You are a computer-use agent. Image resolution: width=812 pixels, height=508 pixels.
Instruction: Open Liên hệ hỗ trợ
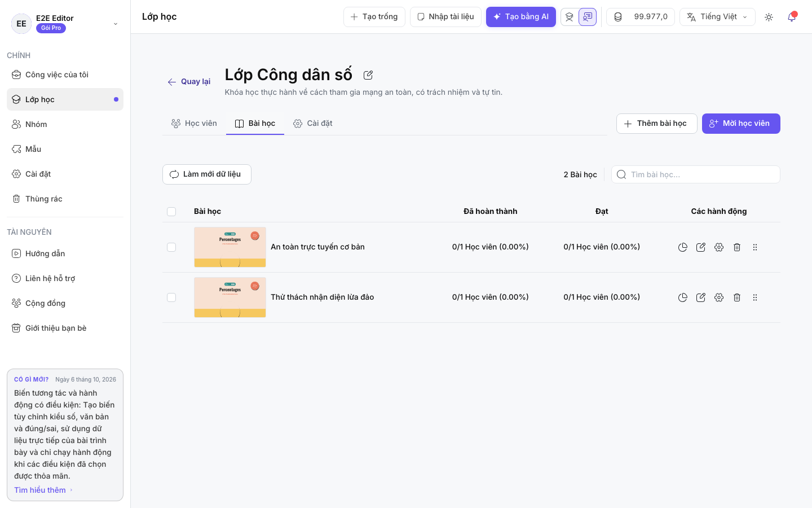65,278
